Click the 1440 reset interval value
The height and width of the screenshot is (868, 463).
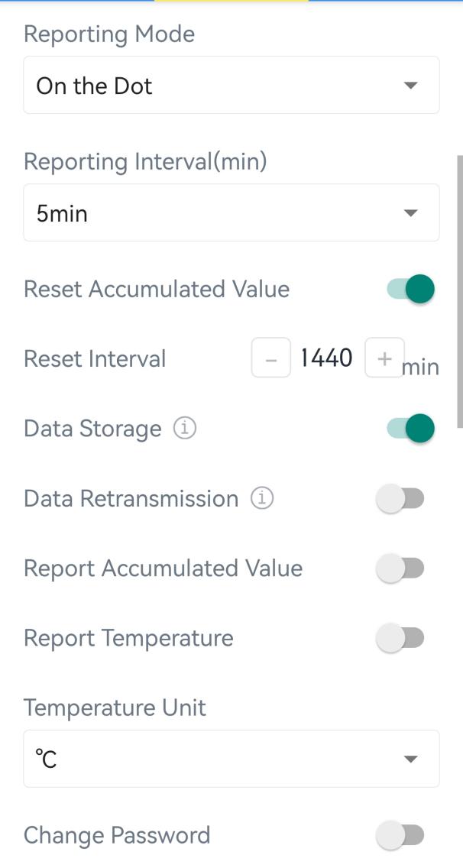pyautogui.click(x=327, y=358)
